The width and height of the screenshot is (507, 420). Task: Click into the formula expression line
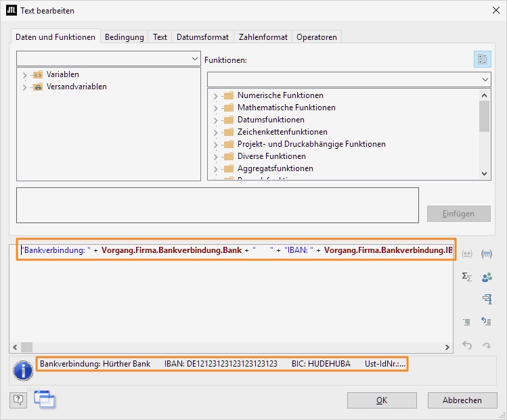(x=236, y=250)
